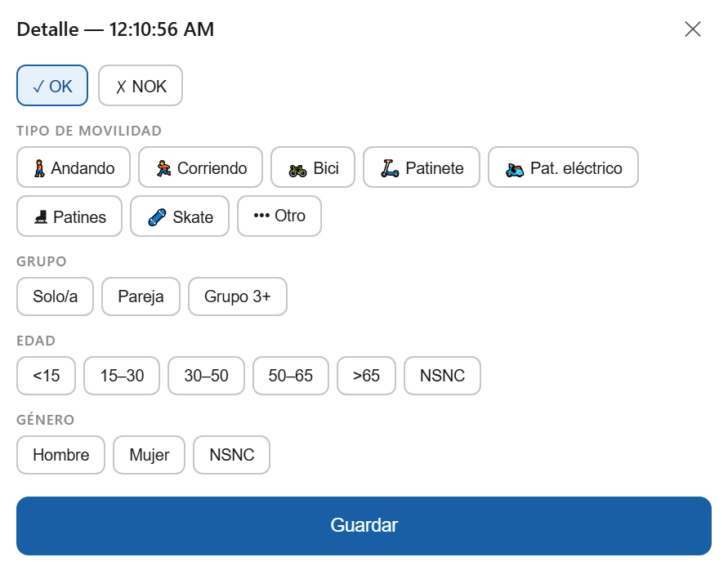The width and height of the screenshot is (728, 566).
Task: Mark the detail as NOK
Action: pos(141,86)
